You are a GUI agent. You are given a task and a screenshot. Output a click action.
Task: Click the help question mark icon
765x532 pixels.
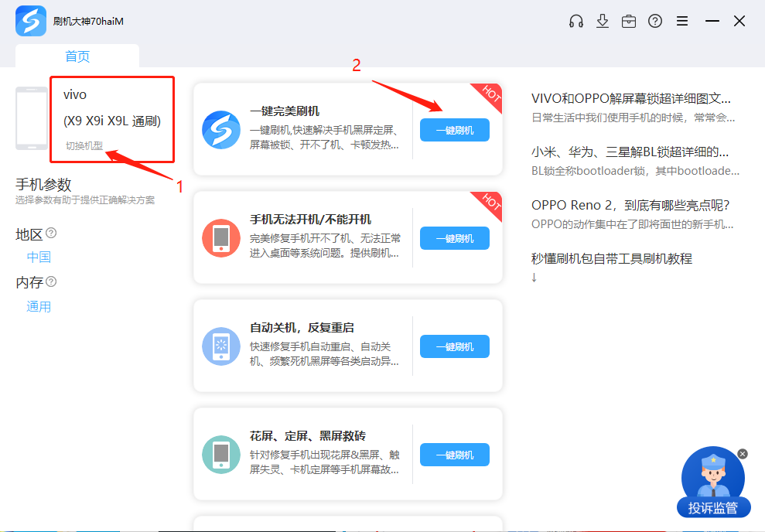point(655,22)
